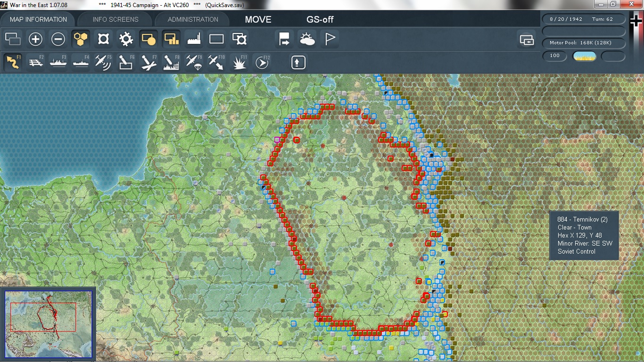The image size is (644, 362).
Task: Toggle the factory overlay icon
Action: [194, 39]
